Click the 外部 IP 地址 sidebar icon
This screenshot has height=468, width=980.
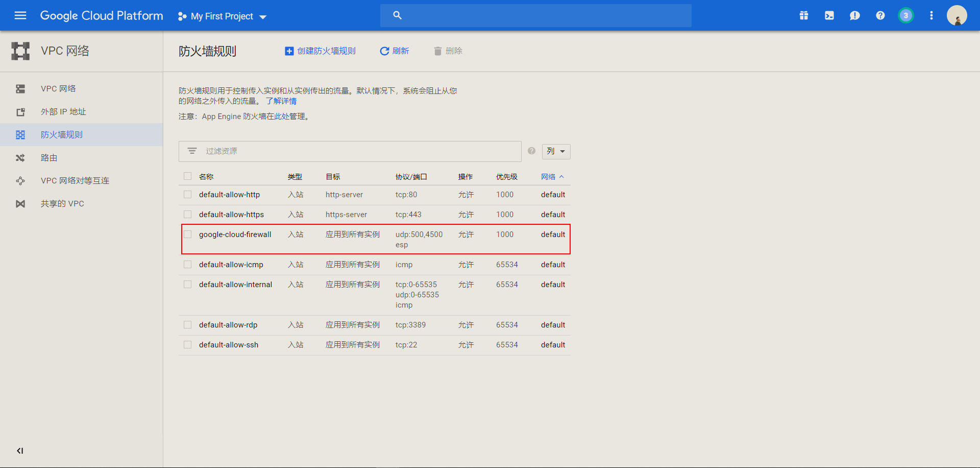(20, 112)
